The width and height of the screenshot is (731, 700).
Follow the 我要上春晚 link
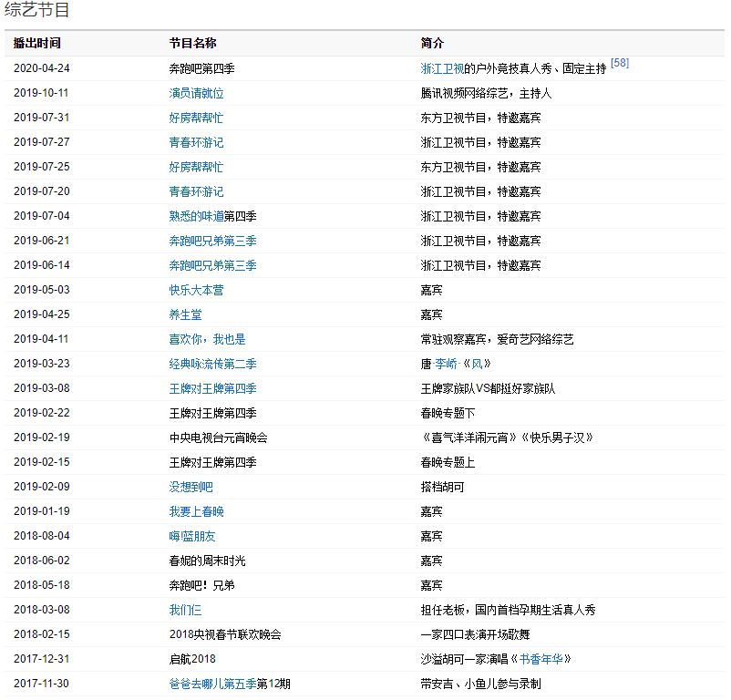pyautogui.click(x=196, y=511)
